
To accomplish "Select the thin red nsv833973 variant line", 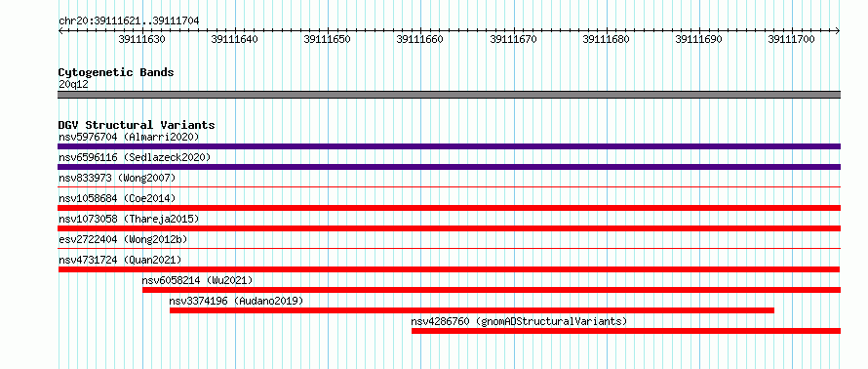I will 449,187.
